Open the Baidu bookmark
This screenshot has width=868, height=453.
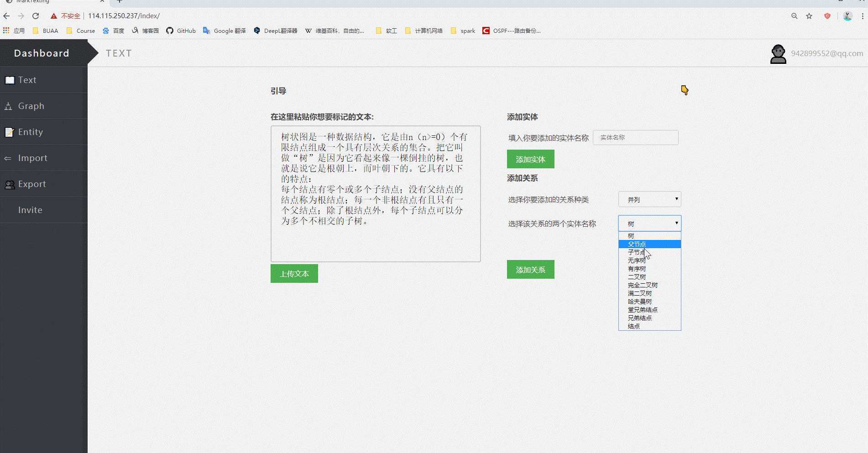coord(113,31)
